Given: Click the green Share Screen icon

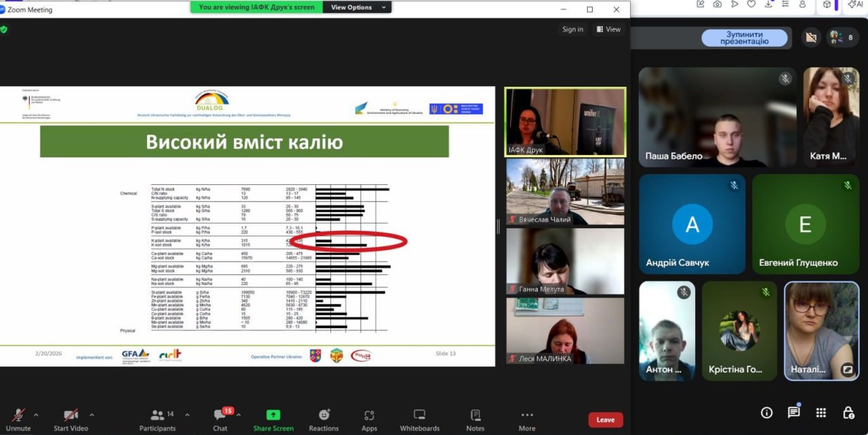Looking at the screenshot, I should 273,415.
